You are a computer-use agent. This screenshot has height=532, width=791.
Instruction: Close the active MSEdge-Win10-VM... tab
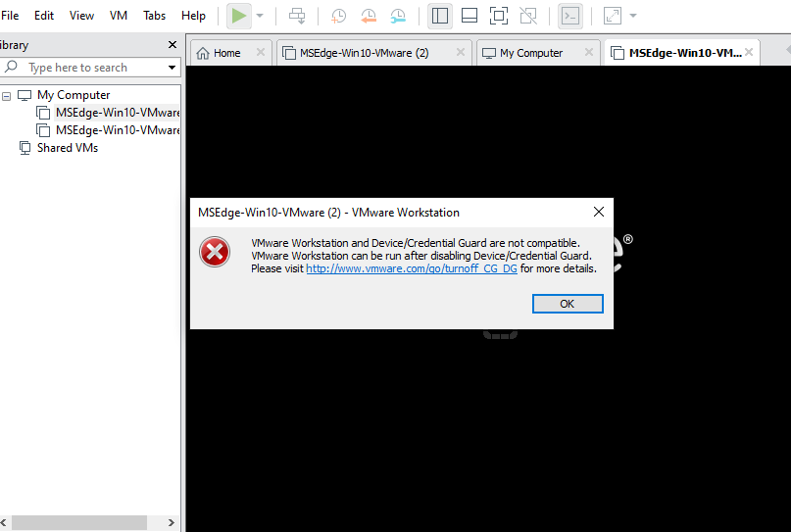(x=749, y=52)
